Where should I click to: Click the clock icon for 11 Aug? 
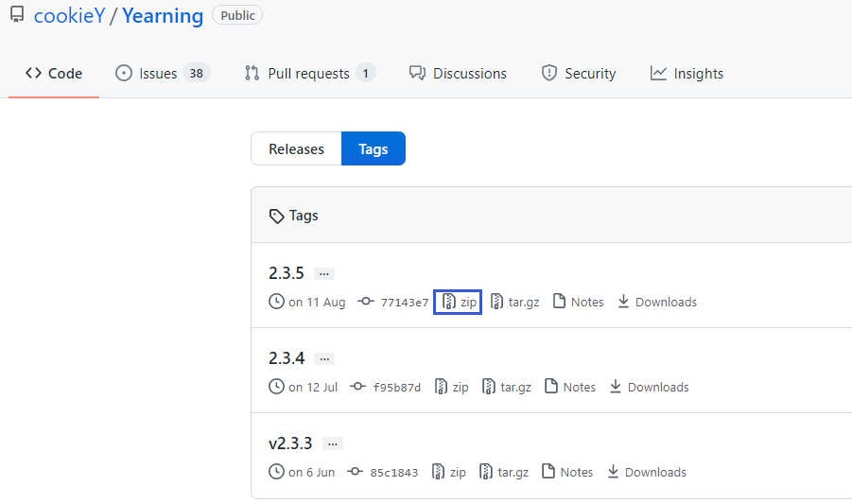pyautogui.click(x=276, y=302)
